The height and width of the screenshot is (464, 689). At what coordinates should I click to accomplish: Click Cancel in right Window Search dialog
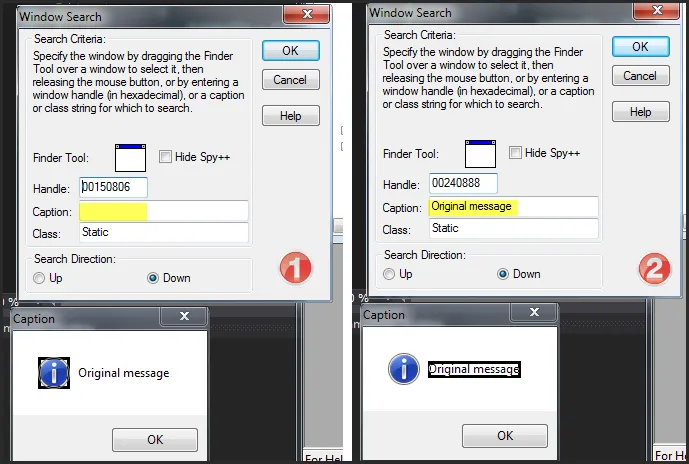[x=641, y=76]
